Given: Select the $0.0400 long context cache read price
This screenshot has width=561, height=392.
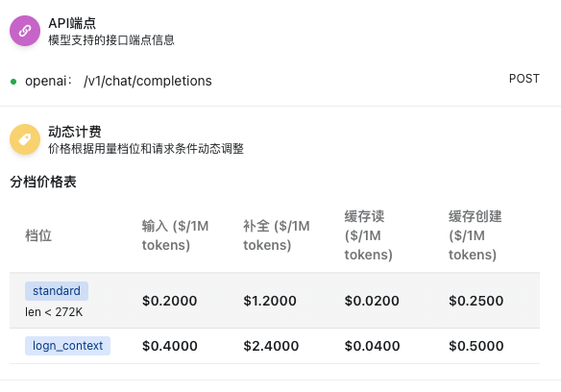Looking at the screenshot, I should (372, 346).
